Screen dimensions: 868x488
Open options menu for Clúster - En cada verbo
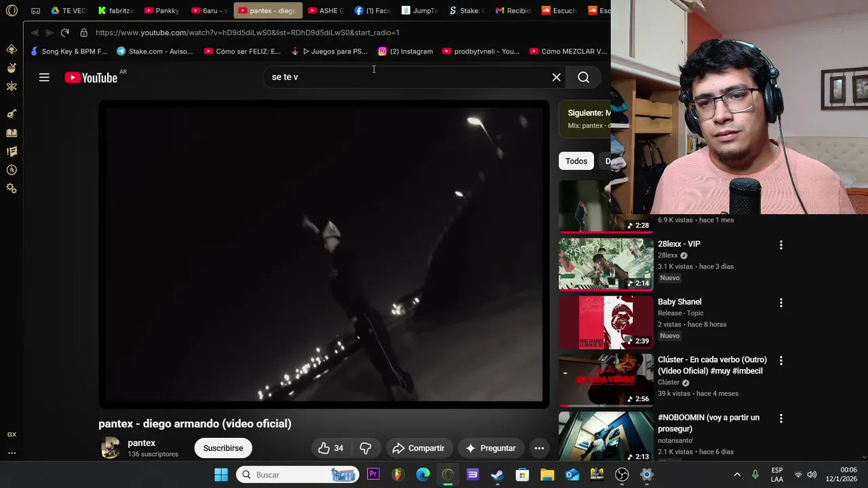781,361
